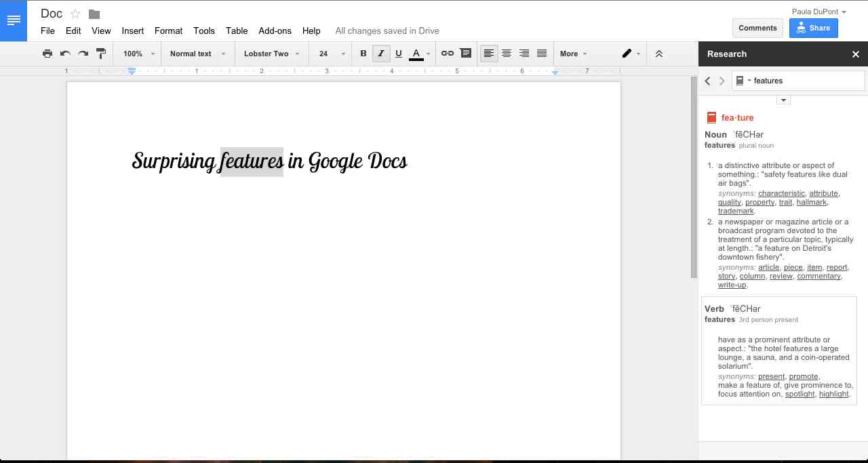Insert a link
Screen dimensions: 868x463
pyautogui.click(x=446, y=54)
